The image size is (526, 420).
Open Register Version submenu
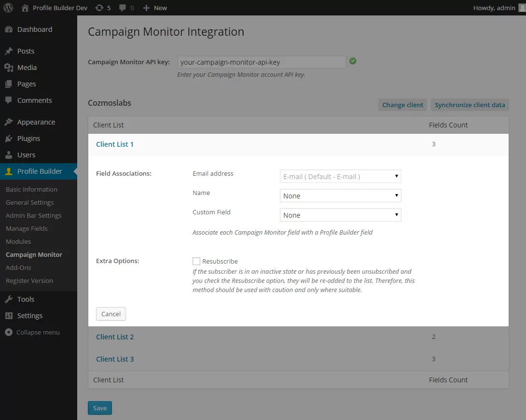29,281
